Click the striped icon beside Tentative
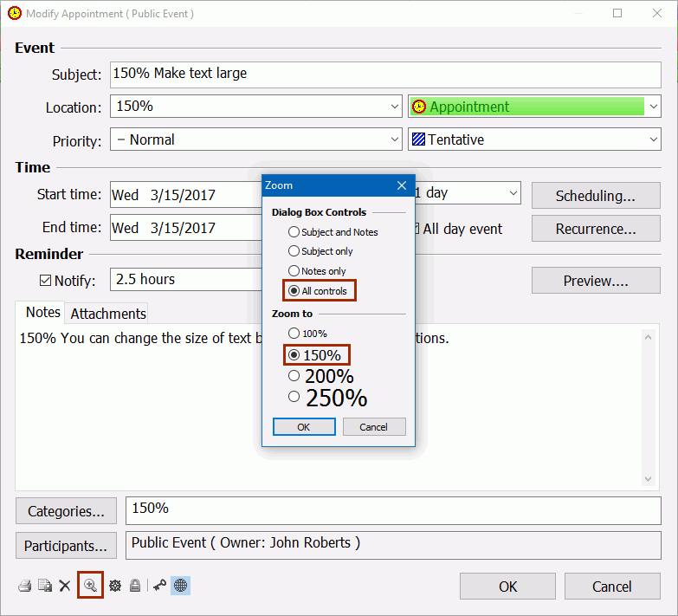Screen dimensions: 678x616 pos(418,139)
